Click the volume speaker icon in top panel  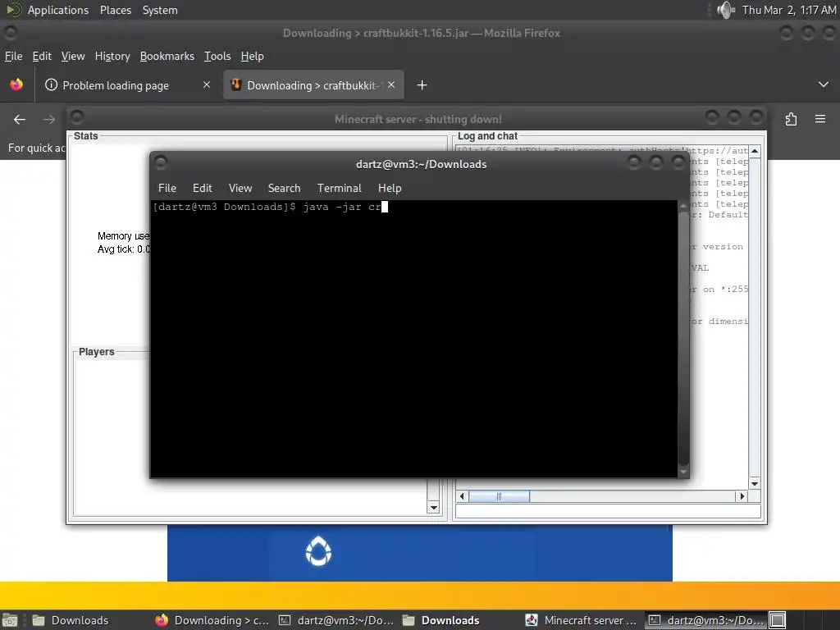(x=725, y=10)
